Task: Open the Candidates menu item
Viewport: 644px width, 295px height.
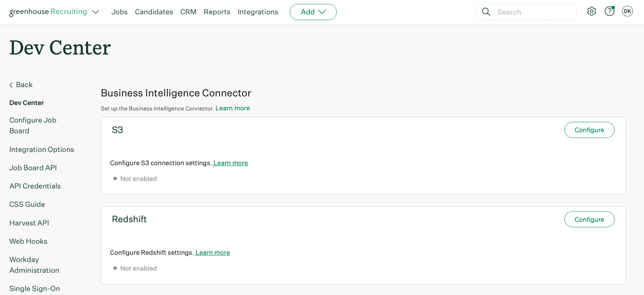Action: [x=154, y=12]
